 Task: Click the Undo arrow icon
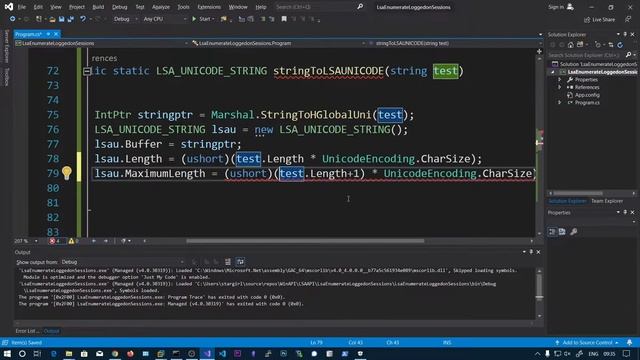(83, 19)
